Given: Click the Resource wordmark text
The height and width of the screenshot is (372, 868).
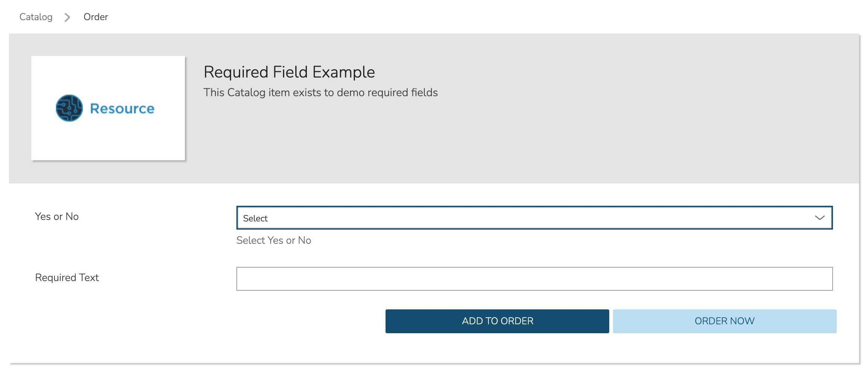Looking at the screenshot, I should [x=122, y=108].
